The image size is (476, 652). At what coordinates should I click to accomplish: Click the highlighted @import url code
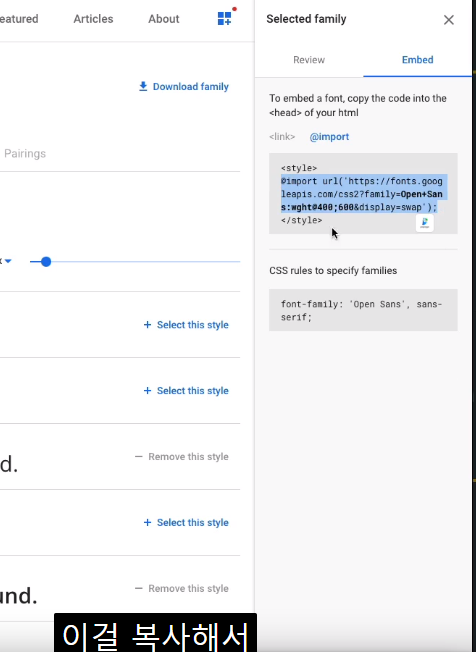click(362, 194)
